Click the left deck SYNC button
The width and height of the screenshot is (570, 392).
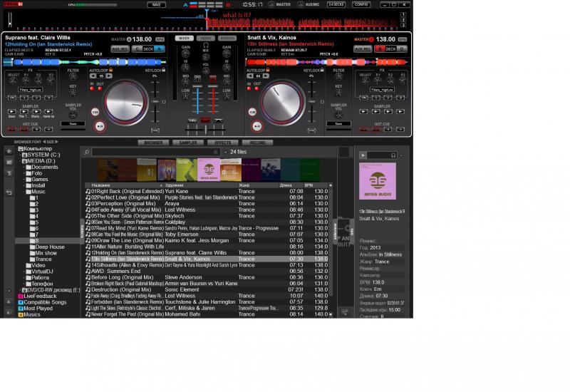[x=155, y=130]
